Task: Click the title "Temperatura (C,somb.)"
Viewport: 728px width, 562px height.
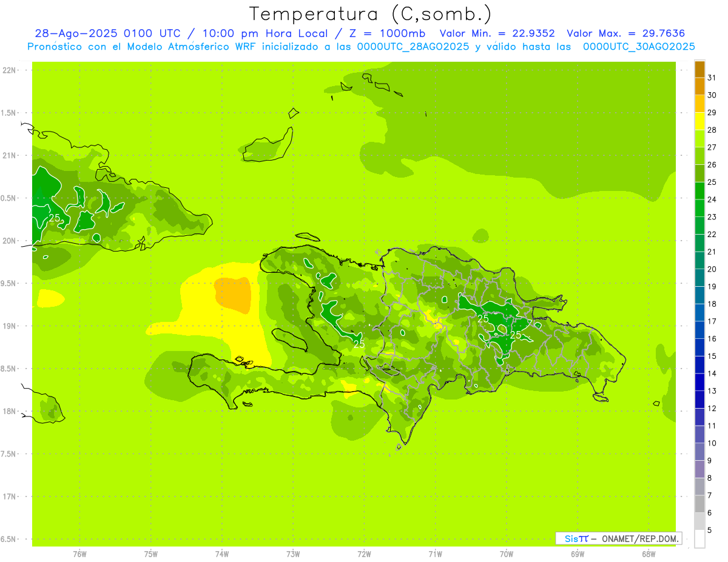Action: [x=371, y=14]
